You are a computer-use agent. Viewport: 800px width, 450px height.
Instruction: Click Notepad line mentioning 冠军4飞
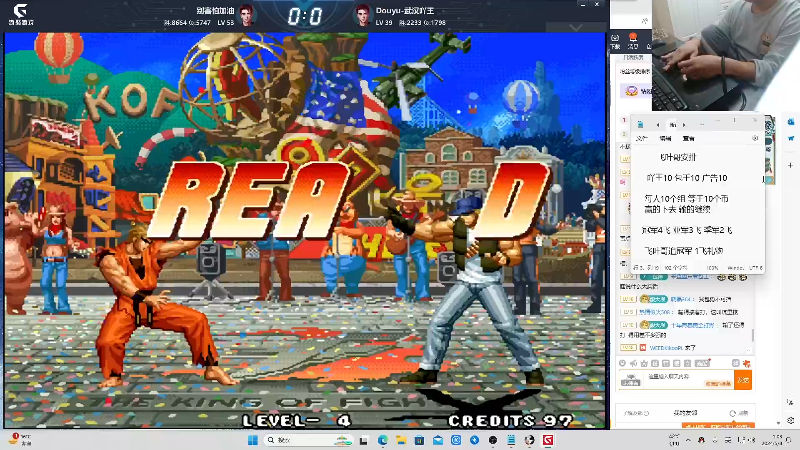(687, 230)
